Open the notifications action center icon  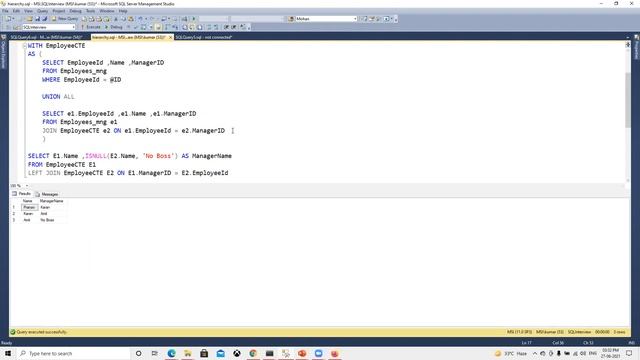pos(629,353)
